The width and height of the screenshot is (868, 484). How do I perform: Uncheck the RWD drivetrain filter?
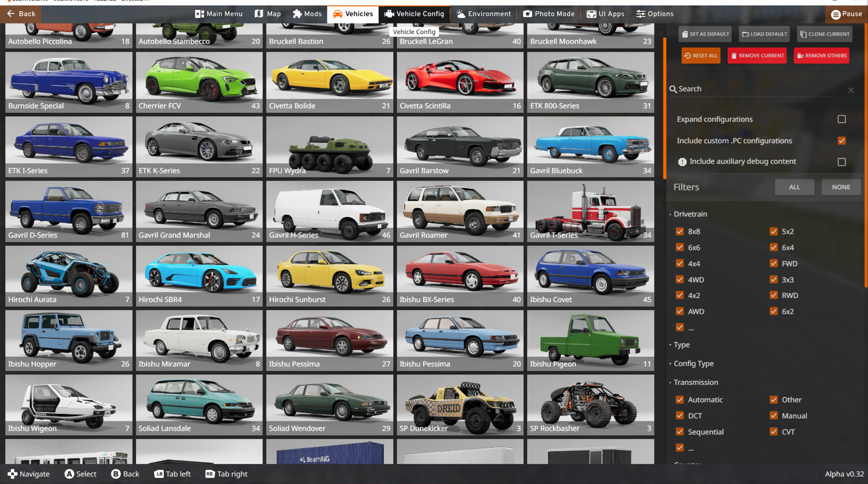point(774,295)
